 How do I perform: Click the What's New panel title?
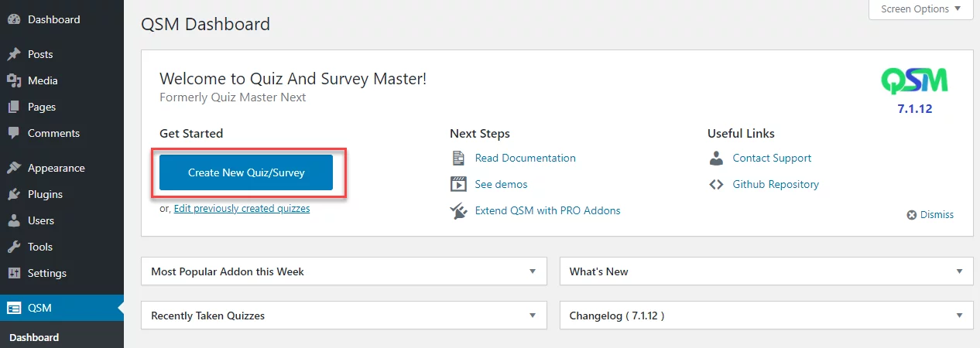click(x=598, y=271)
